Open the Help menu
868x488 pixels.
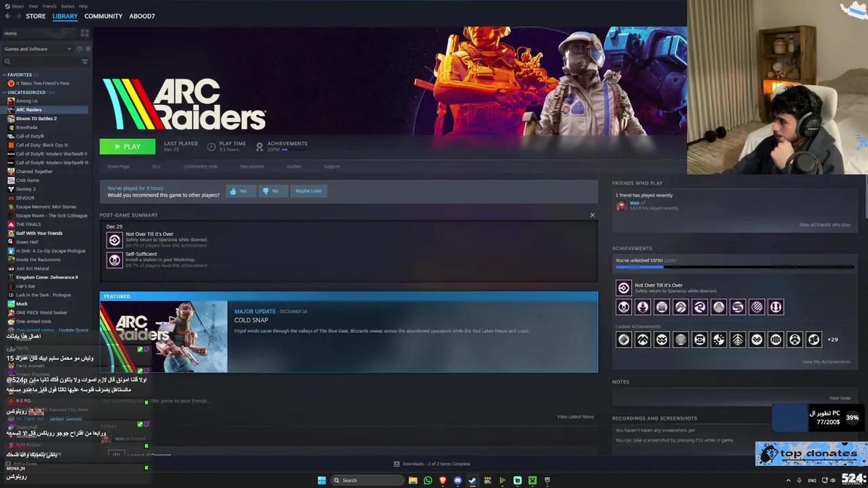(83, 6)
